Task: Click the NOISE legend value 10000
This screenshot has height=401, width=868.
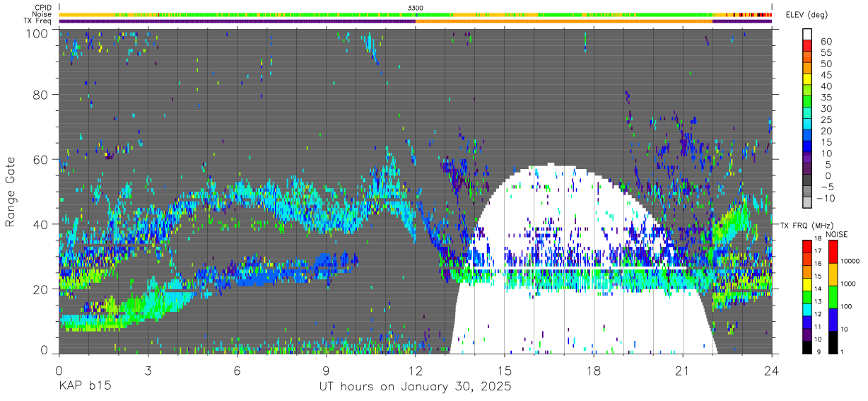Action: (x=850, y=261)
